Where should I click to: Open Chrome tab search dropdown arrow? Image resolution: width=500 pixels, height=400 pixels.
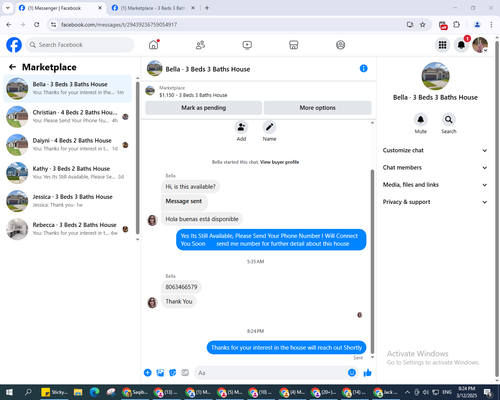coord(8,8)
